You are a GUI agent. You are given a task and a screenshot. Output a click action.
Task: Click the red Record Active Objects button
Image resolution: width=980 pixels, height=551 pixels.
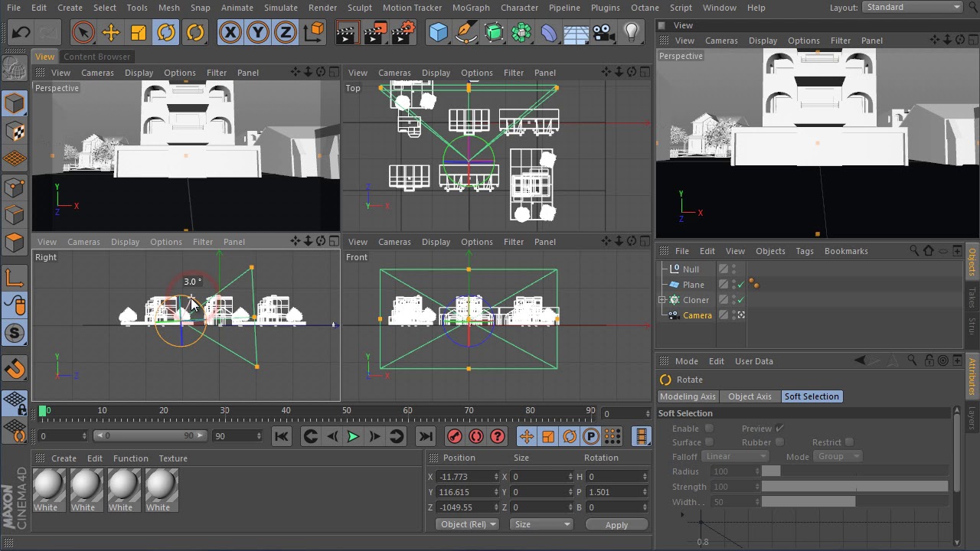[x=455, y=436]
